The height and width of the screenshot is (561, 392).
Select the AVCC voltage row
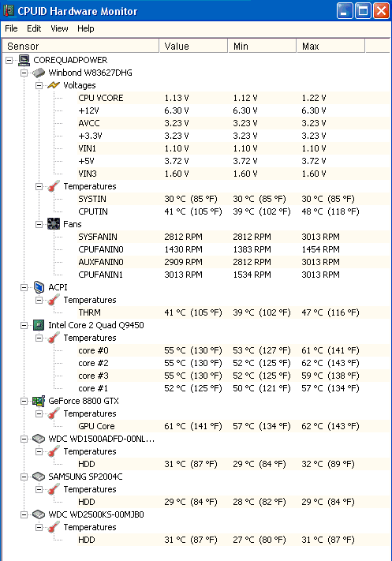click(233, 123)
